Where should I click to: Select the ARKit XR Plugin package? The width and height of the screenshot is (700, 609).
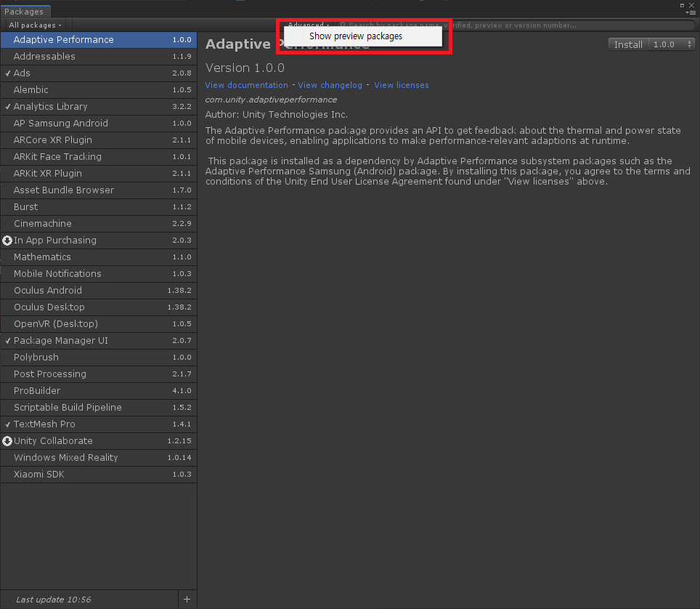click(99, 174)
